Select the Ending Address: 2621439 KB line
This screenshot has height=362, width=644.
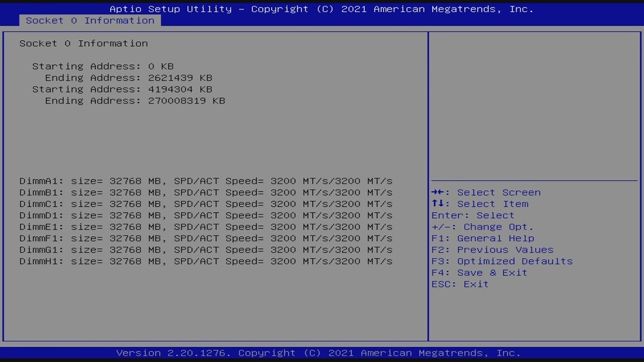(128, 77)
